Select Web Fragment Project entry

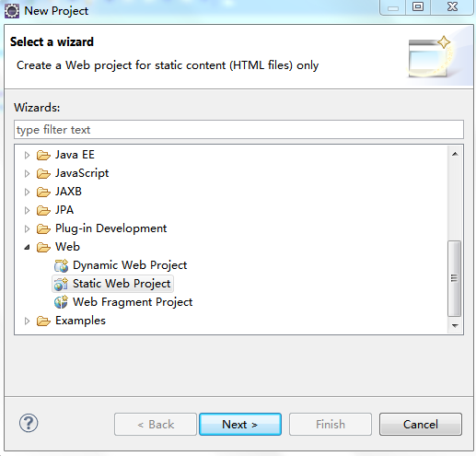pos(133,302)
